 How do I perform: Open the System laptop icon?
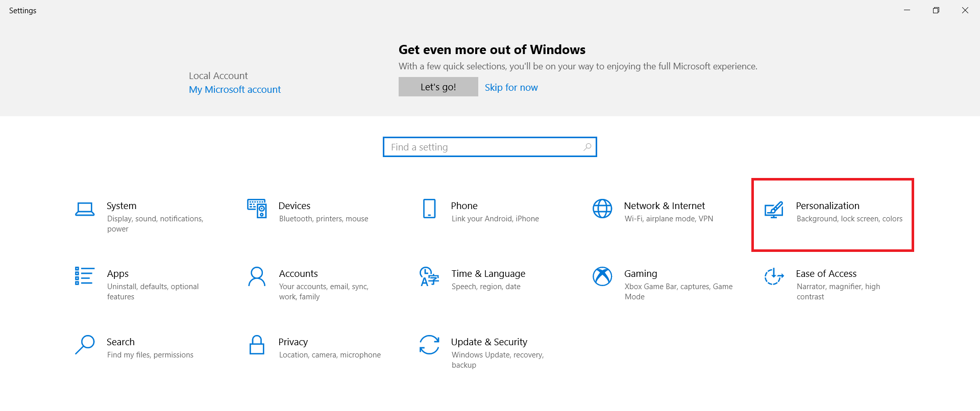[x=85, y=209]
